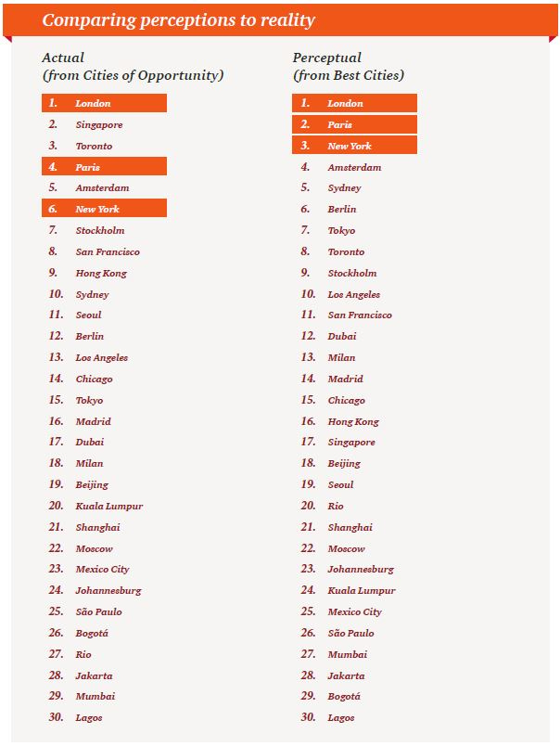Click highlighted New York at rank 3 in Perceptual
Viewport: 560px width, 746px height.
pos(354,146)
